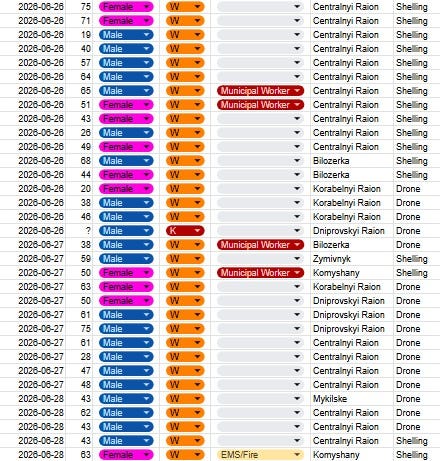Screen dimensions: 440x461
Task: Select the 'Drone' cell in the K status row
Action: [417, 231]
